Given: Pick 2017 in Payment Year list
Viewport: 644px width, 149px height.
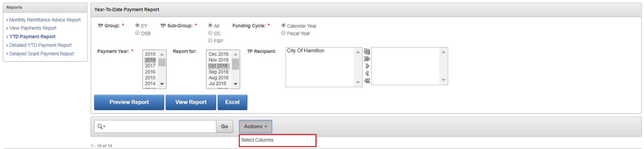Looking at the screenshot, I should click(150, 66).
